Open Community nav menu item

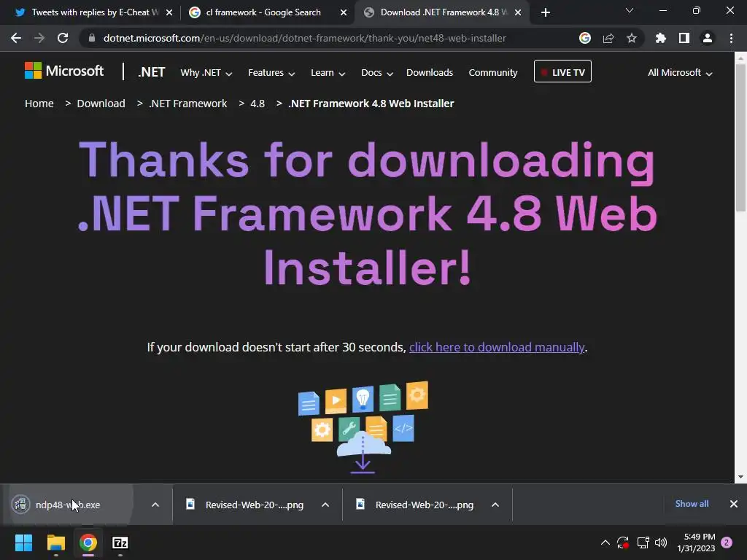click(x=493, y=73)
